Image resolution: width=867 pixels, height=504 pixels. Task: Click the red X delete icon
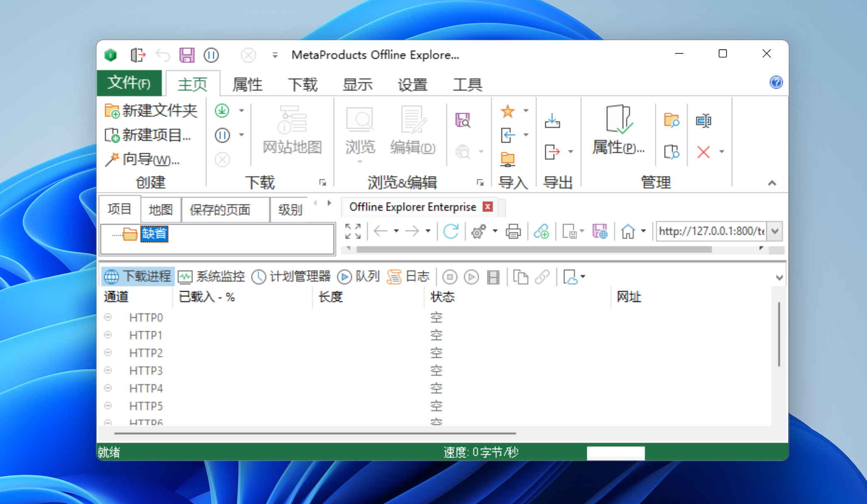coord(703,152)
